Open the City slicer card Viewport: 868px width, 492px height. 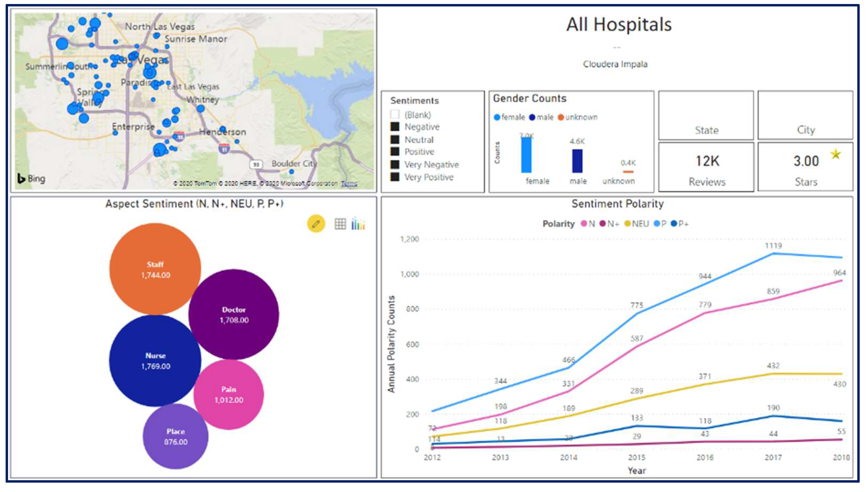pos(806,115)
